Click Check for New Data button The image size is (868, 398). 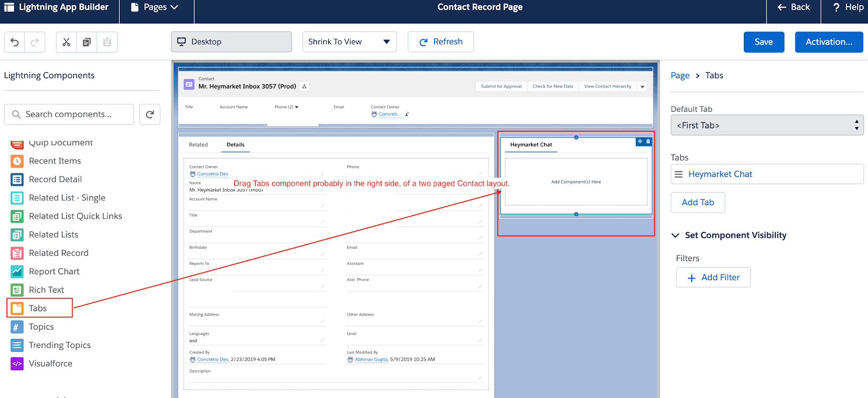[x=553, y=86]
